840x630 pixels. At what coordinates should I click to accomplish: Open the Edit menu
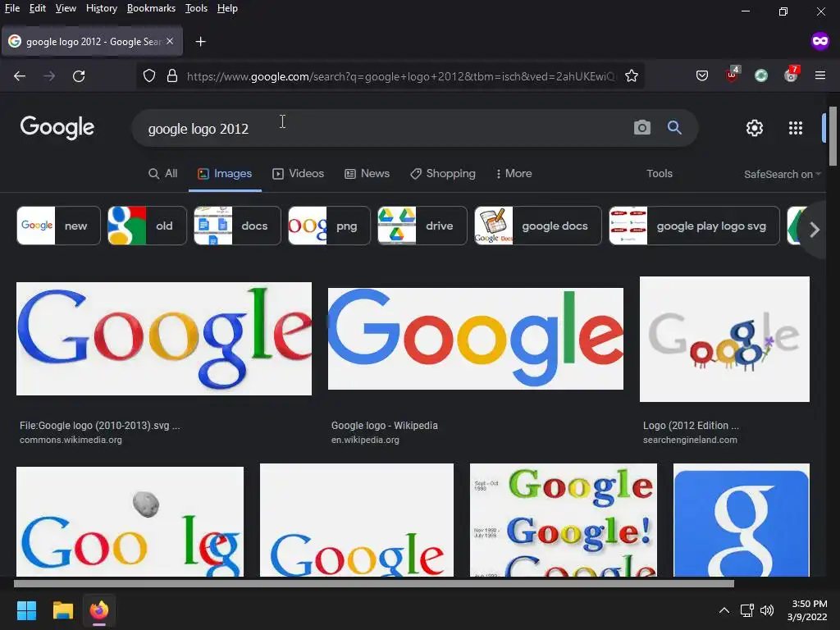pos(38,8)
